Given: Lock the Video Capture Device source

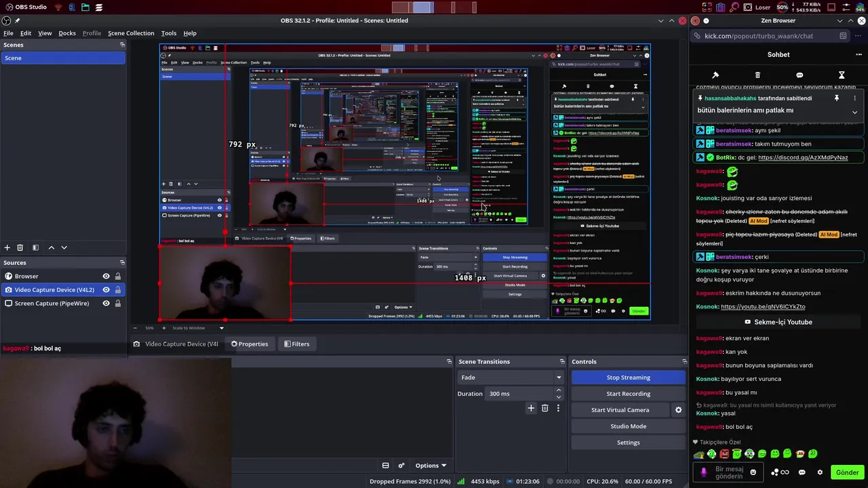Looking at the screenshot, I should coord(118,289).
